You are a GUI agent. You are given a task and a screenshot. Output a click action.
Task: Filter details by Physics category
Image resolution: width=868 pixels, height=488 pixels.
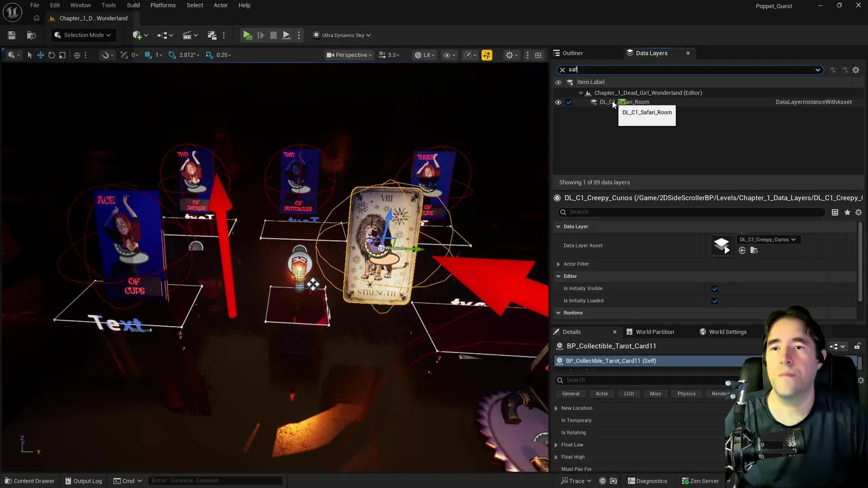(x=686, y=394)
